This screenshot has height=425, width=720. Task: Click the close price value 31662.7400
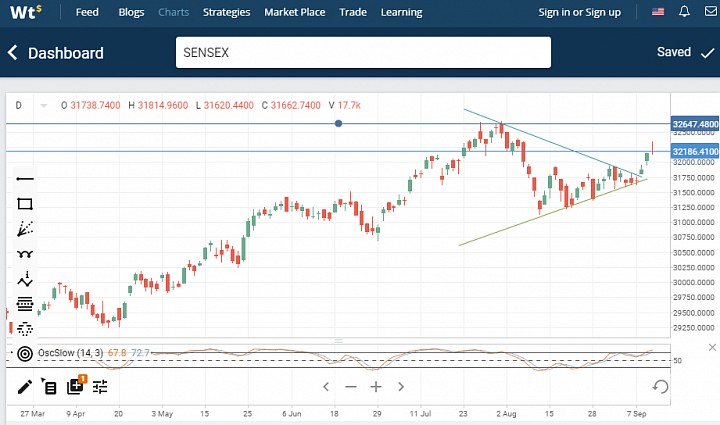click(x=296, y=106)
